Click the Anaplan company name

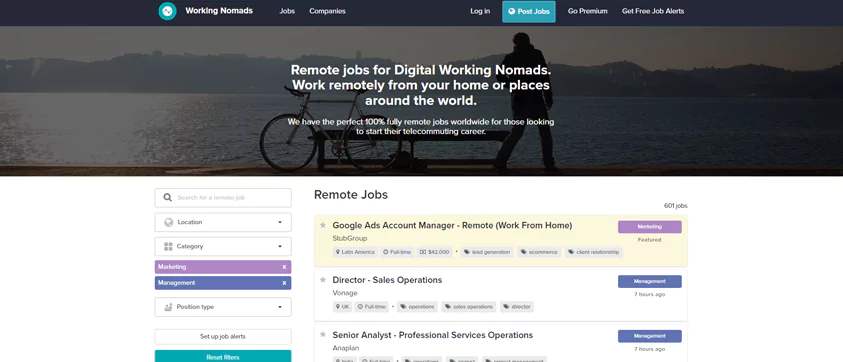pyautogui.click(x=346, y=348)
